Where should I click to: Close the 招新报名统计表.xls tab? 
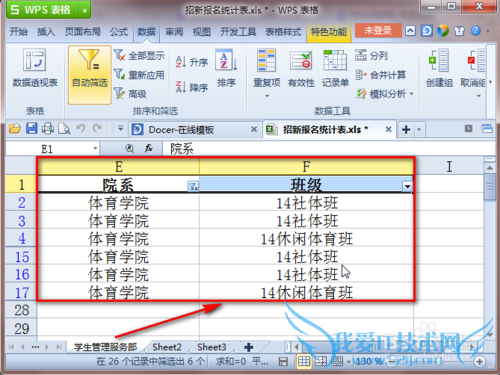tap(388, 129)
